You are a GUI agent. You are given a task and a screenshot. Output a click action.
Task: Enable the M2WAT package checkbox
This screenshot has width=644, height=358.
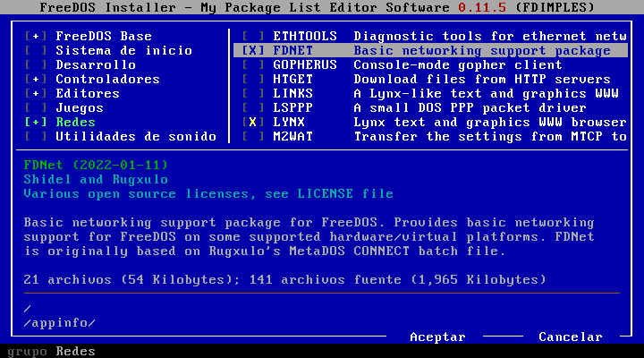252,137
